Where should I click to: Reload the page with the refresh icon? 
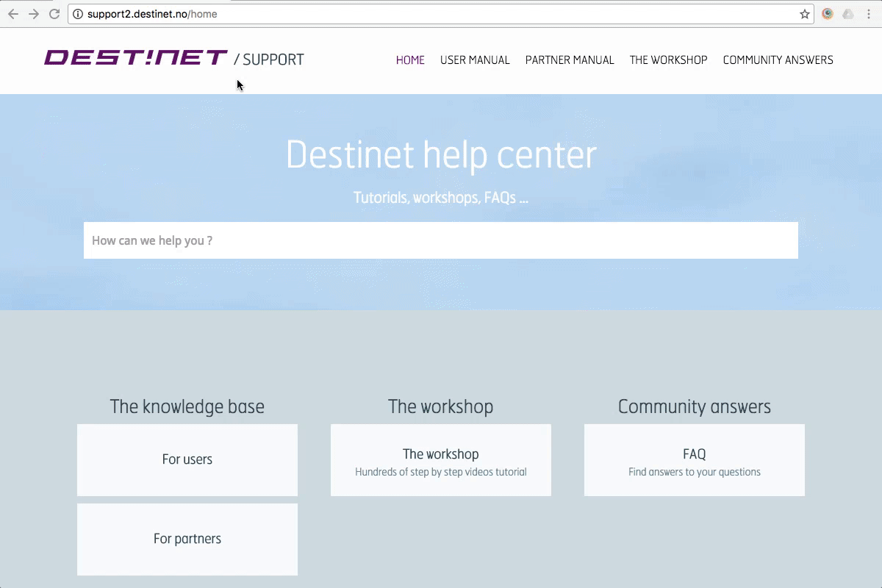coord(54,14)
